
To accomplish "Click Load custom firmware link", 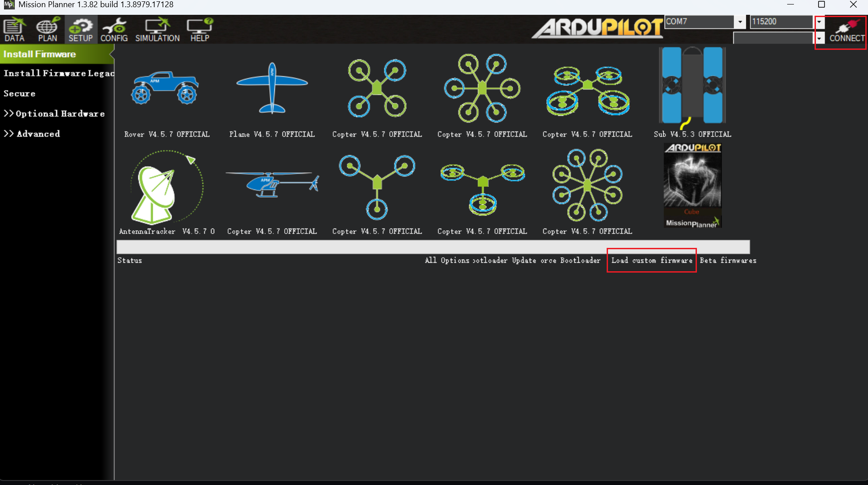I will [652, 260].
